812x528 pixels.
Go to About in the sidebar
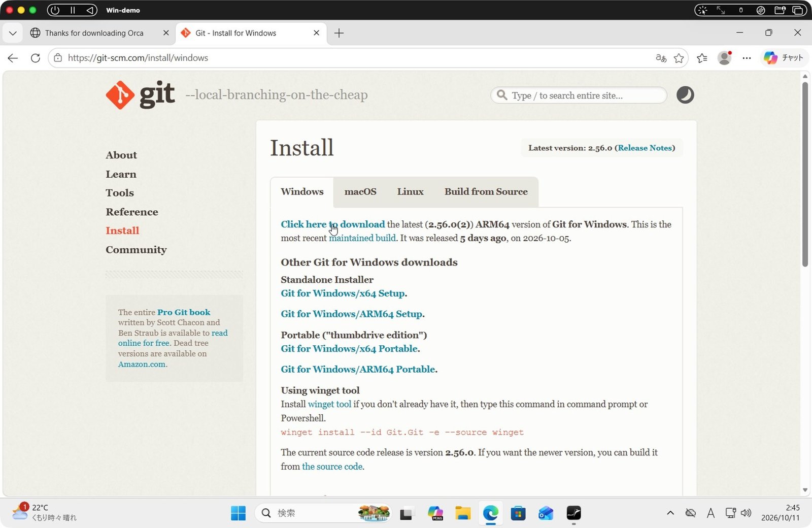(x=121, y=155)
